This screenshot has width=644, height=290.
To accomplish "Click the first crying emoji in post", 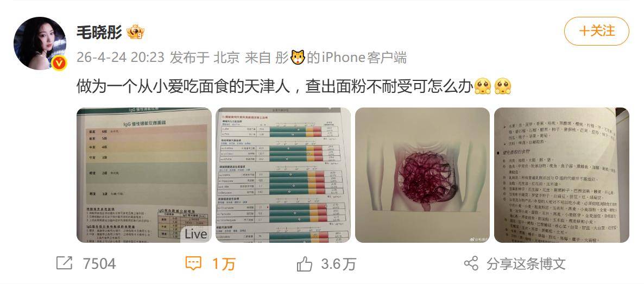I will (482, 86).
